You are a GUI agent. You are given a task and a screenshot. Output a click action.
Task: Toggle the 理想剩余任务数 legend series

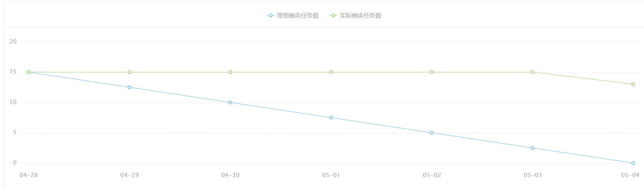coord(293,16)
